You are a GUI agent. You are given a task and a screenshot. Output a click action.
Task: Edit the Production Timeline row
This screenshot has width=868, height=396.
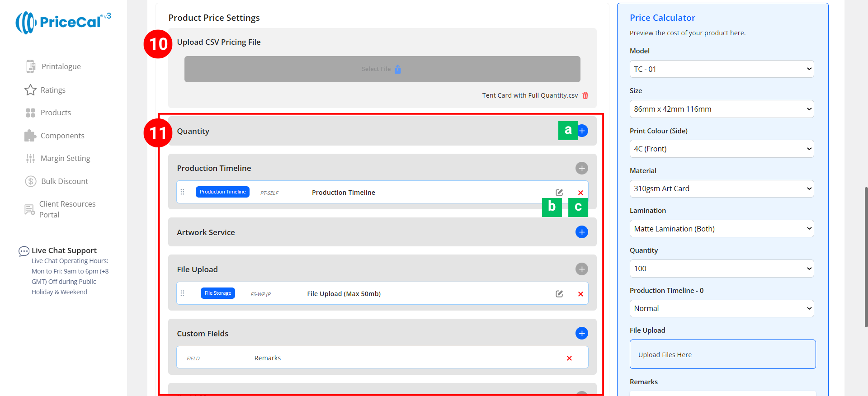(x=559, y=193)
